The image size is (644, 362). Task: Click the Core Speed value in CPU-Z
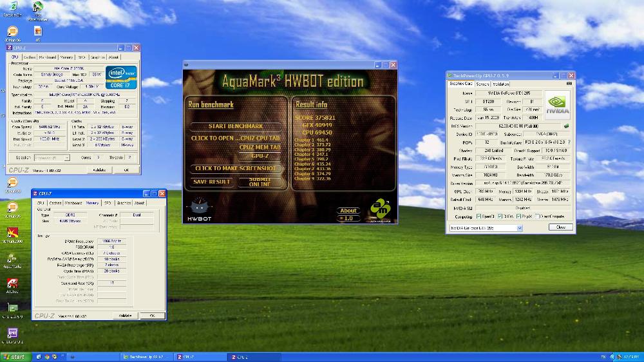coord(50,127)
